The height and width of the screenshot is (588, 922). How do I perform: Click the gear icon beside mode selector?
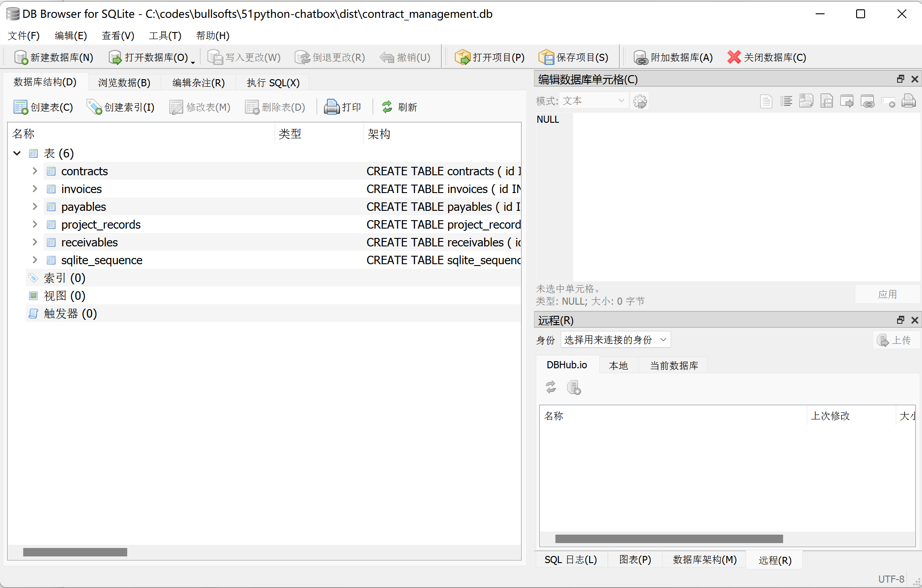[640, 101]
